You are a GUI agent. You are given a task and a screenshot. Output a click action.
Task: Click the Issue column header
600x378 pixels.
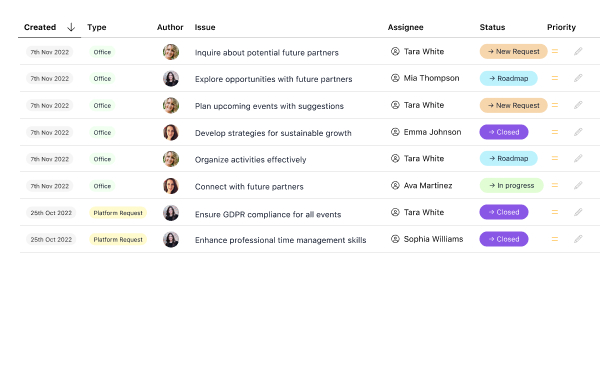pos(205,27)
